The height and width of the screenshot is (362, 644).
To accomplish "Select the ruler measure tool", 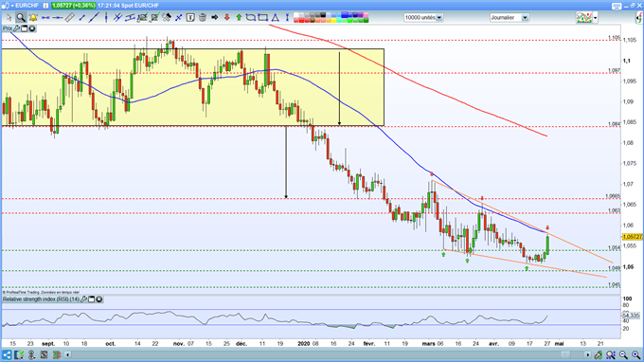I will pyautogui.click(x=69, y=18).
